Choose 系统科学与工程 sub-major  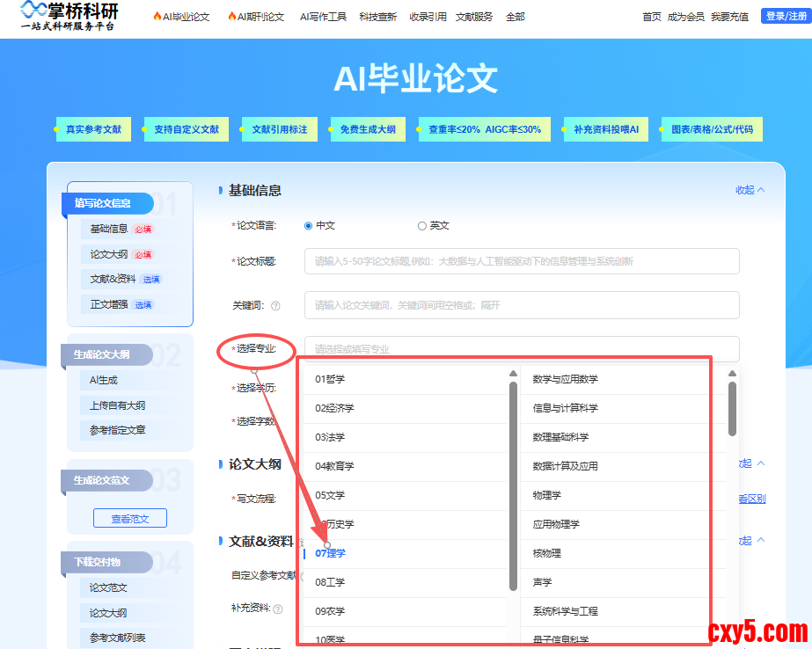[x=623, y=611]
